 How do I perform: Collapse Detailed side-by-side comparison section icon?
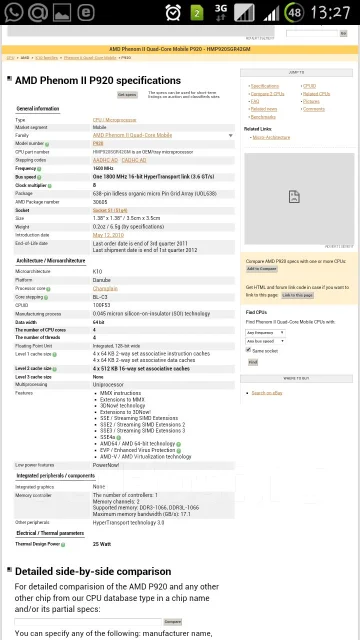point(9,569)
